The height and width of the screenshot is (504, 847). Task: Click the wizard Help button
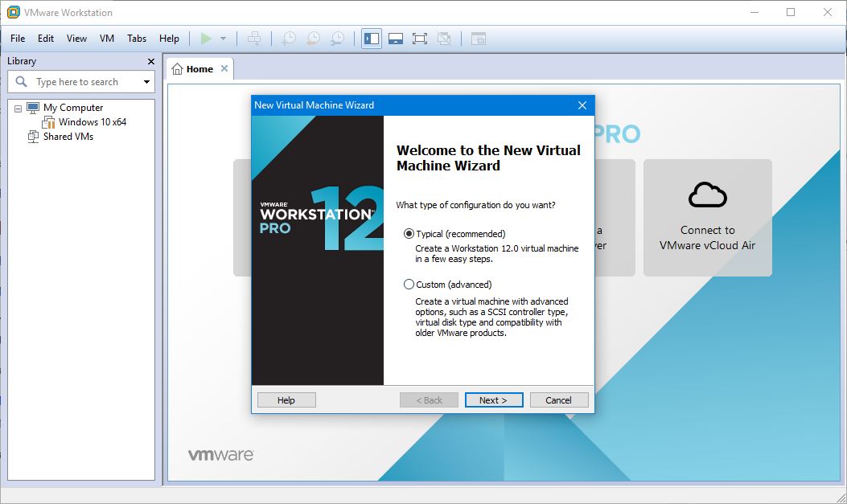pyautogui.click(x=286, y=400)
